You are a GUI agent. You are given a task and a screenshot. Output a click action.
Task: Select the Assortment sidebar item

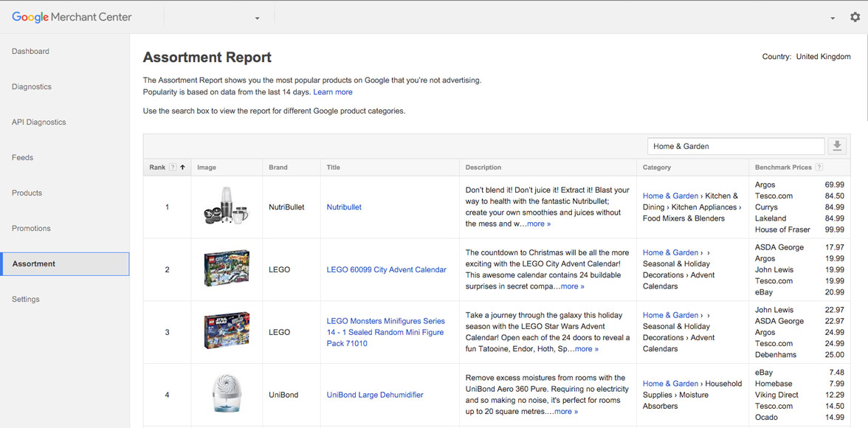pyautogui.click(x=65, y=264)
